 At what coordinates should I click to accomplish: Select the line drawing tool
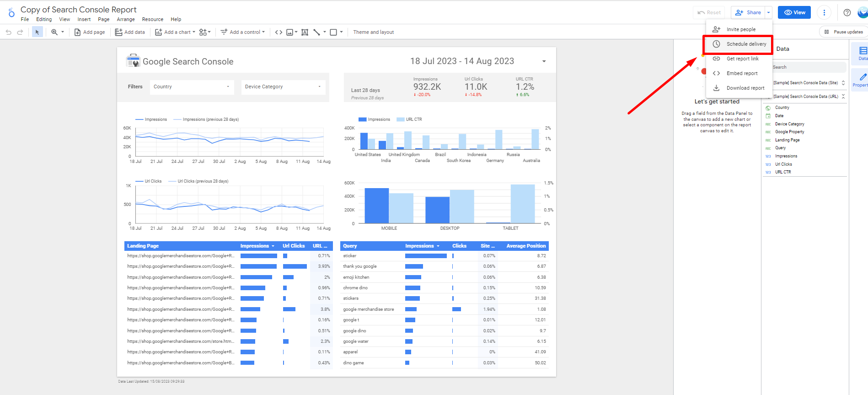[316, 32]
